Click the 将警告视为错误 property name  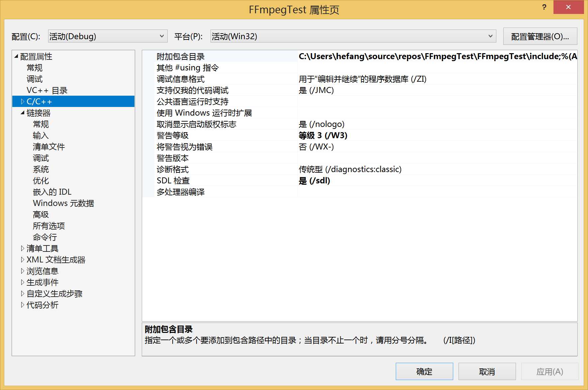[x=185, y=147]
